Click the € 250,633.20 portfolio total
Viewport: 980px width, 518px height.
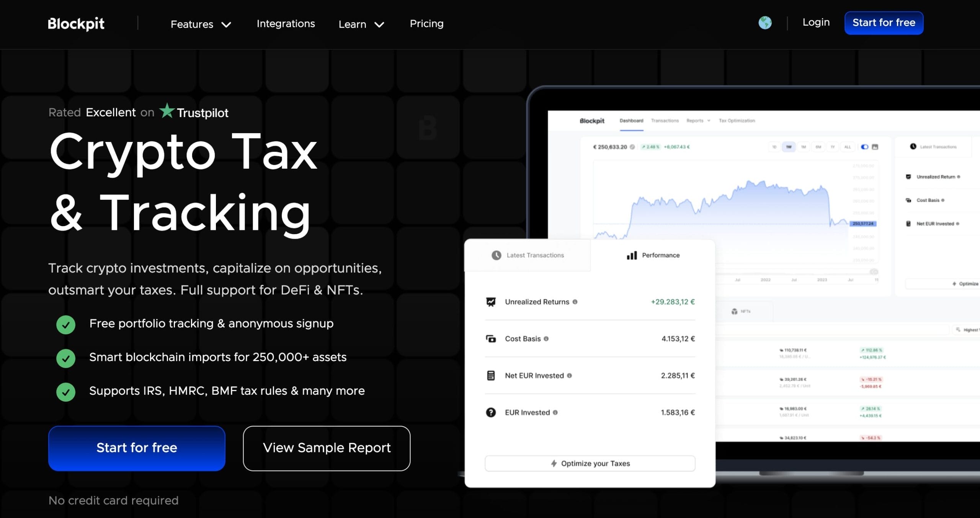tap(610, 147)
